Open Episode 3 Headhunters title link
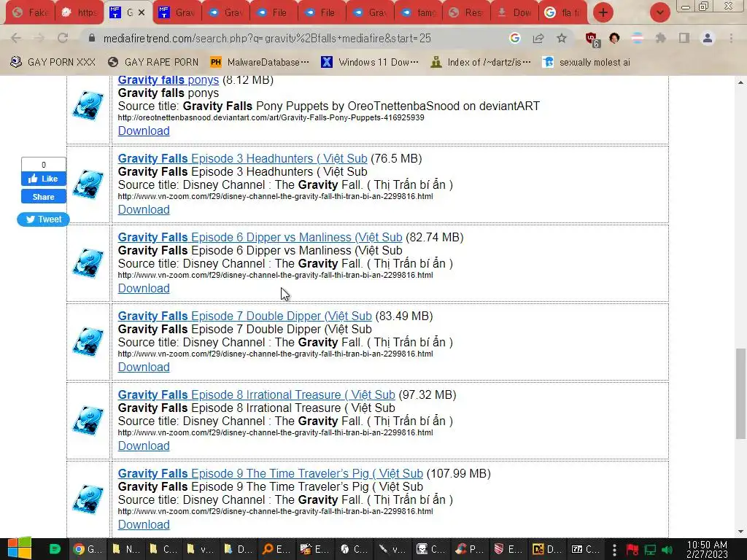 click(x=242, y=158)
